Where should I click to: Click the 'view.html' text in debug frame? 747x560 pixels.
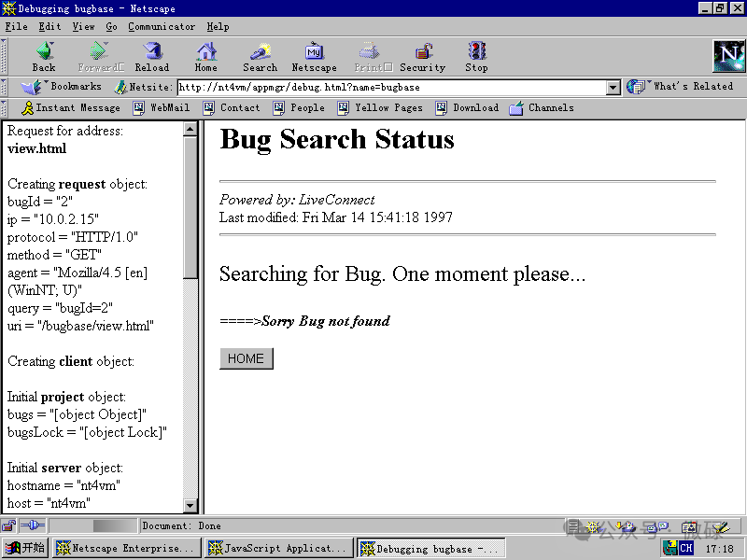(36, 148)
